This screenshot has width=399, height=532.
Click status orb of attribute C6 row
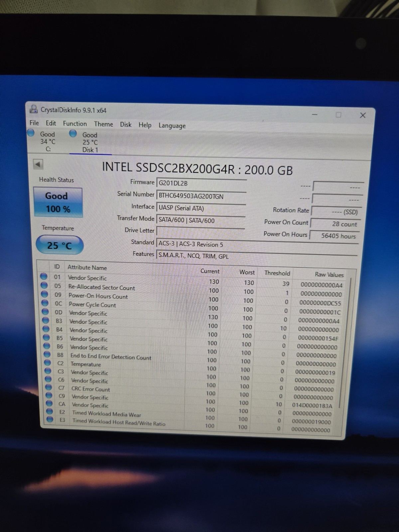pyautogui.click(x=48, y=379)
